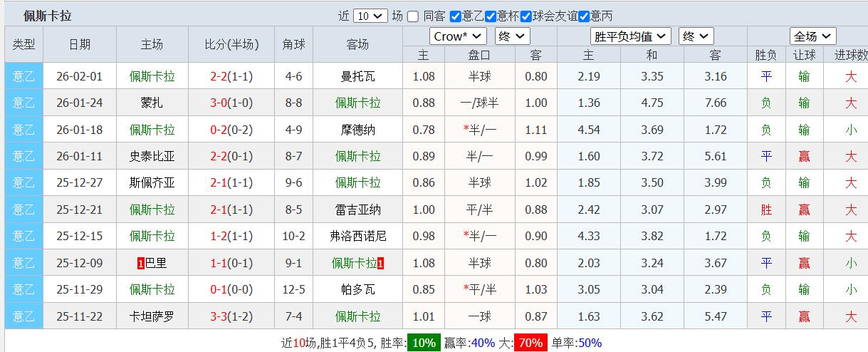Open 史泰比亚 team link
The width and height of the screenshot is (868, 352).
pyautogui.click(x=152, y=156)
